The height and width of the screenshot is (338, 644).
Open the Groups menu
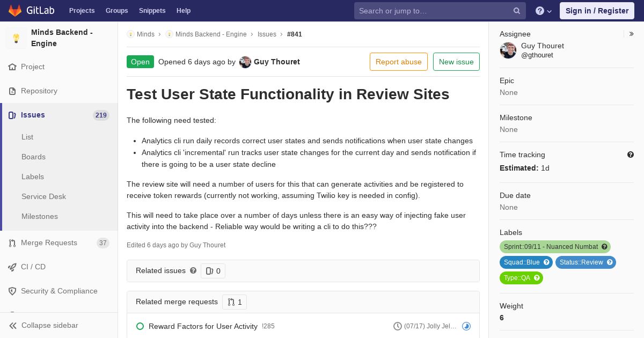(117, 11)
